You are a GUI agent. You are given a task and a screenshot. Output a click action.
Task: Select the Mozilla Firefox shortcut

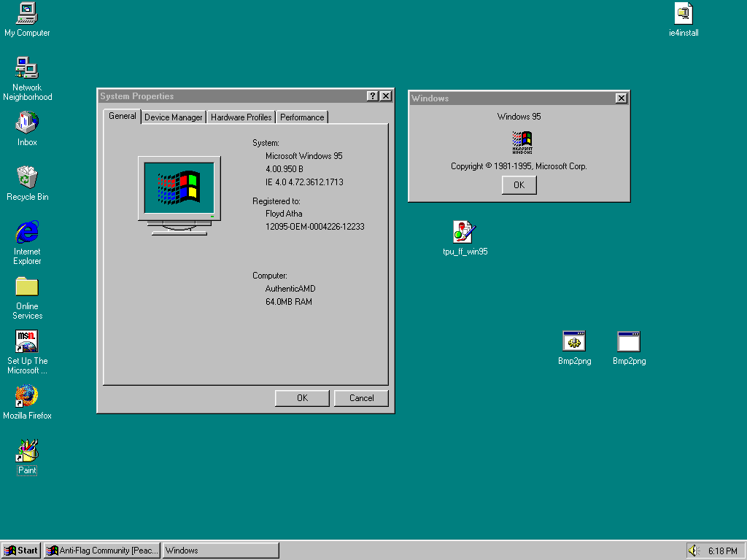pyautogui.click(x=27, y=396)
